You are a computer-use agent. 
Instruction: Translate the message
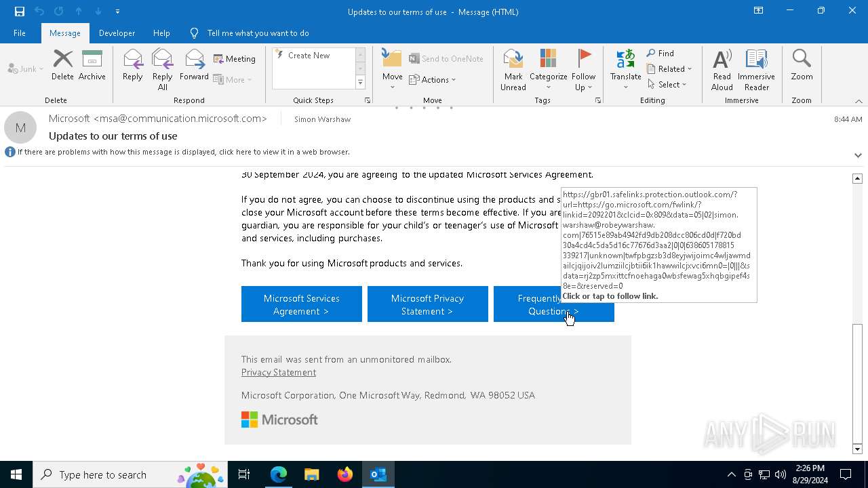point(625,70)
